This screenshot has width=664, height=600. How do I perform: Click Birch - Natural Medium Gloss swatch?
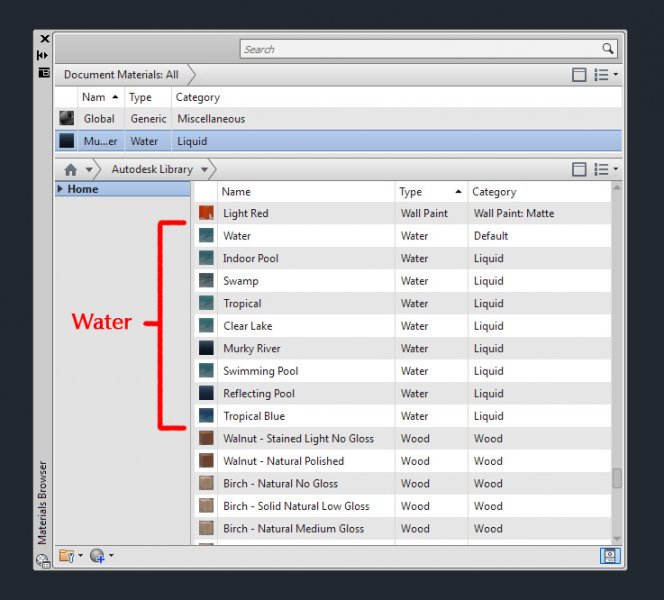206,528
